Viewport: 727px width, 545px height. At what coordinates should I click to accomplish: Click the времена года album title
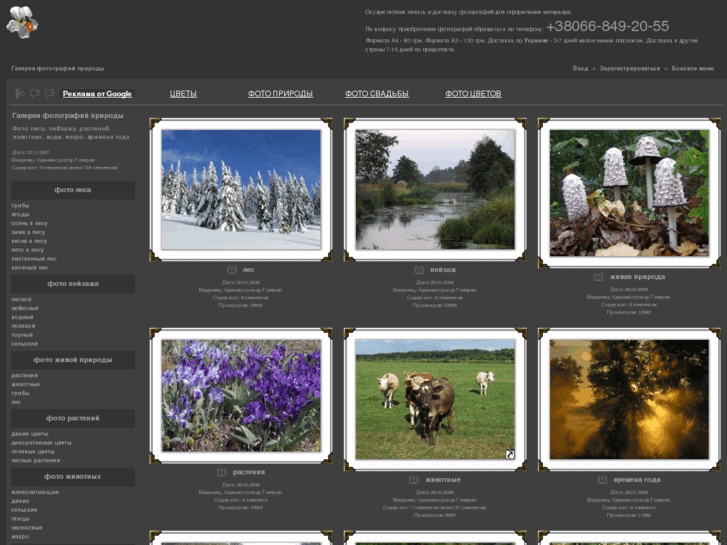coord(637,480)
